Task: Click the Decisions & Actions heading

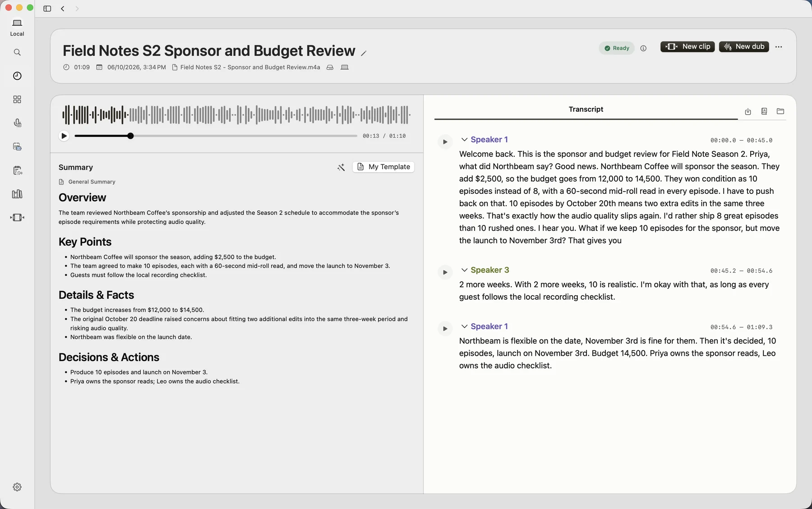Action: (x=109, y=357)
